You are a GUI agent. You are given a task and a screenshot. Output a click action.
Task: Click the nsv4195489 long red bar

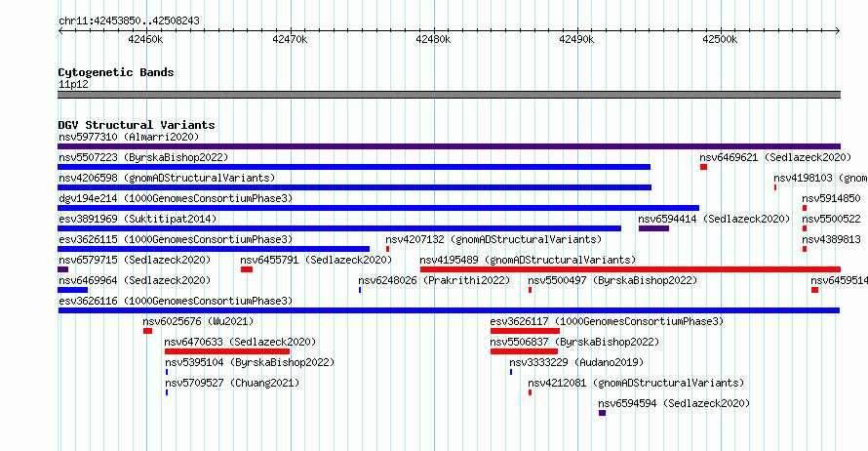pos(630,269)
